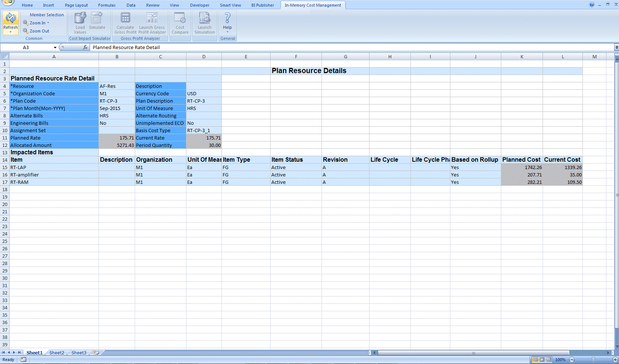The image size is (619, 364).
Task: Switch to Normal view in the status bar
Action: coord(535,360)
